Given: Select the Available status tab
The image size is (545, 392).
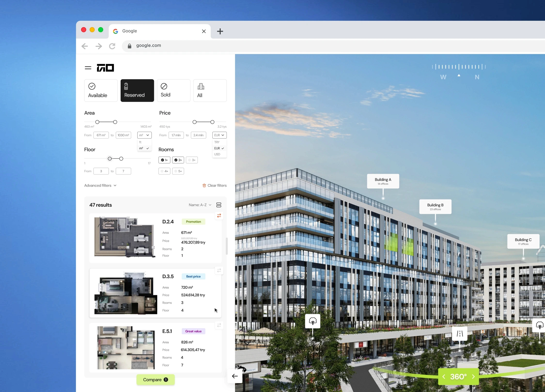Looking at the screenshot, I should click(101, 90).
